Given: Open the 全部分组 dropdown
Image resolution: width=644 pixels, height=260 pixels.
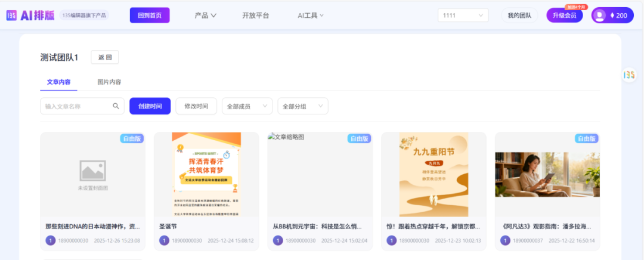Looking at the screenshot, I should click(303, 106).
